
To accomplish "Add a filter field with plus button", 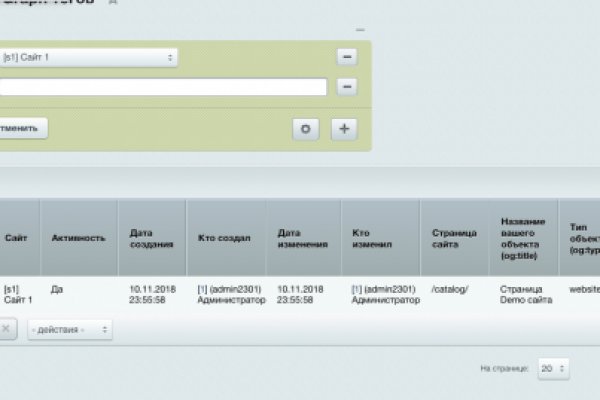I will (344, 129).
